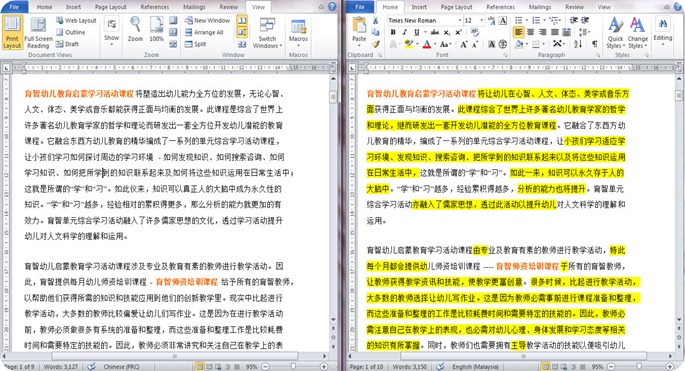
Task: Open the Zoom dialog magnifier
Action: click(x=135, y=29)
